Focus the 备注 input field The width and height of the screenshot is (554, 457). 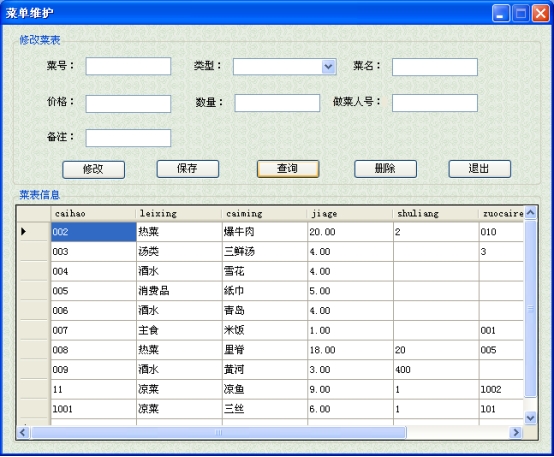click(x=128, y=138)
